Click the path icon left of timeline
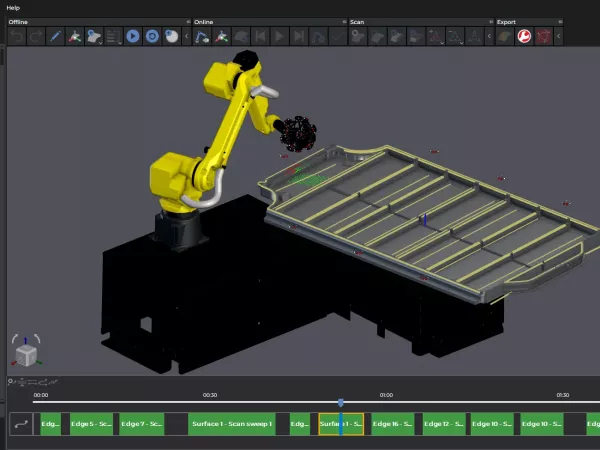The image size is (600, 450). click(x=20, y=424)
